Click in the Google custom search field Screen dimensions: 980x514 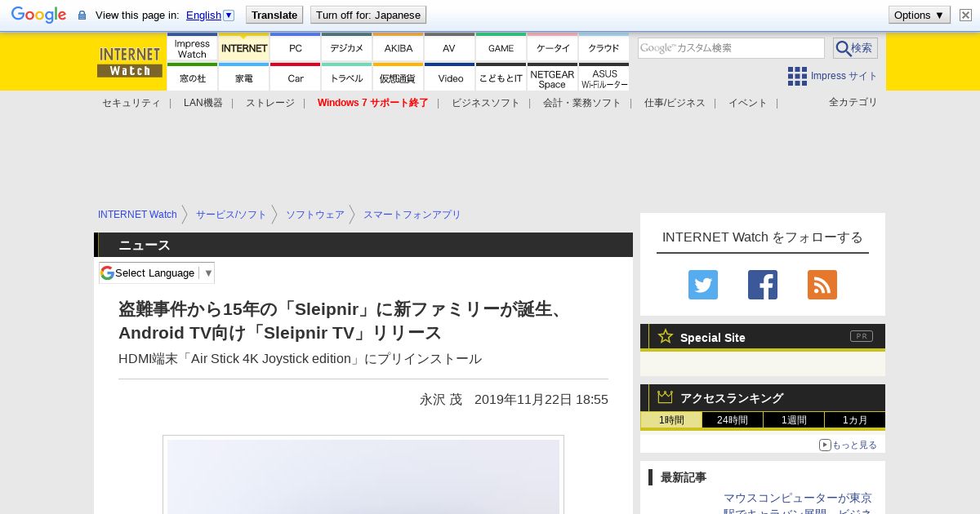[x=731, y=48]
